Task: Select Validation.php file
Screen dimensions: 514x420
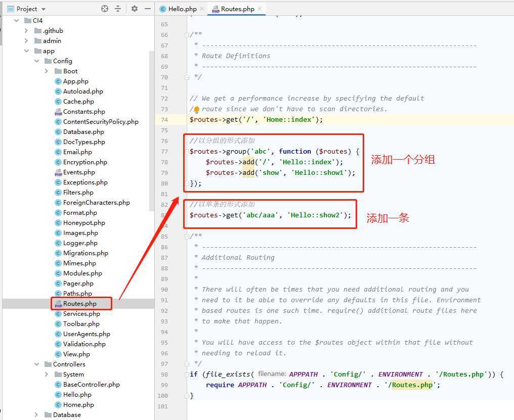Action: tap(84, 344)
